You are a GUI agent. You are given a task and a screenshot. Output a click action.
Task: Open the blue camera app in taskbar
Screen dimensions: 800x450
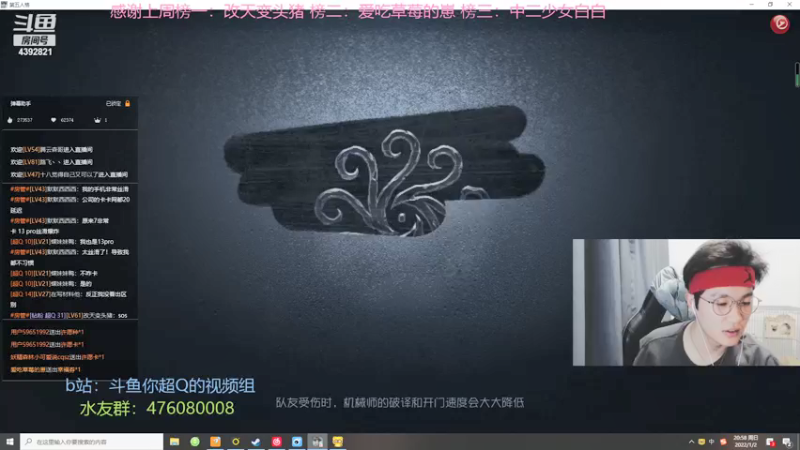297,442
